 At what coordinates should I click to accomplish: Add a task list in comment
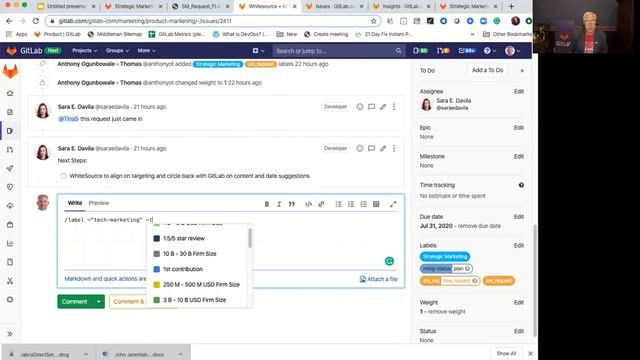click(363, 204)
